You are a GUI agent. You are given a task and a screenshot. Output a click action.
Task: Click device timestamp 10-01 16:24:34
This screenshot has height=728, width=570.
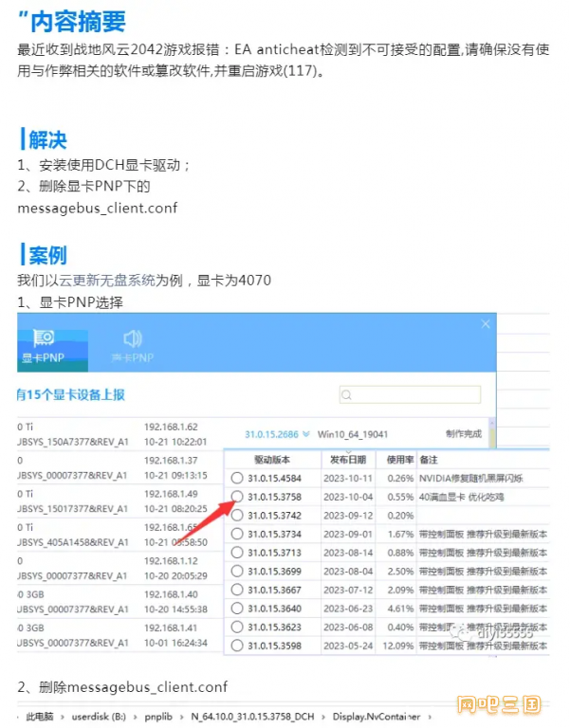click(175, 643)
